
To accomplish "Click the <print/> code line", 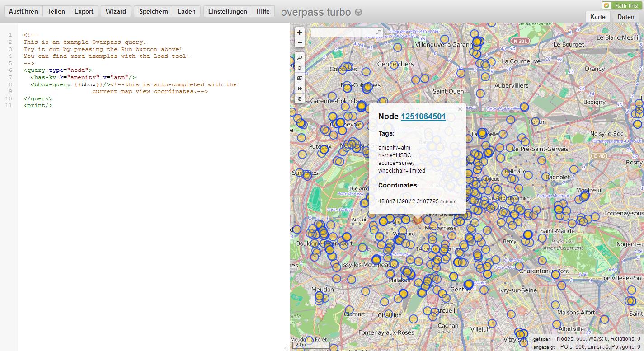I will [x=38, y=105].
